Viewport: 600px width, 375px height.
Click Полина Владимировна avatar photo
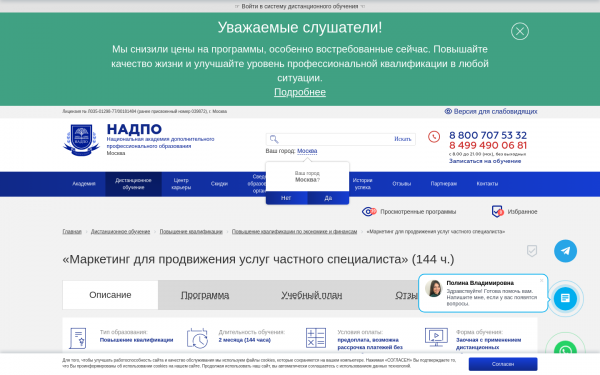[x=434, y=288]
